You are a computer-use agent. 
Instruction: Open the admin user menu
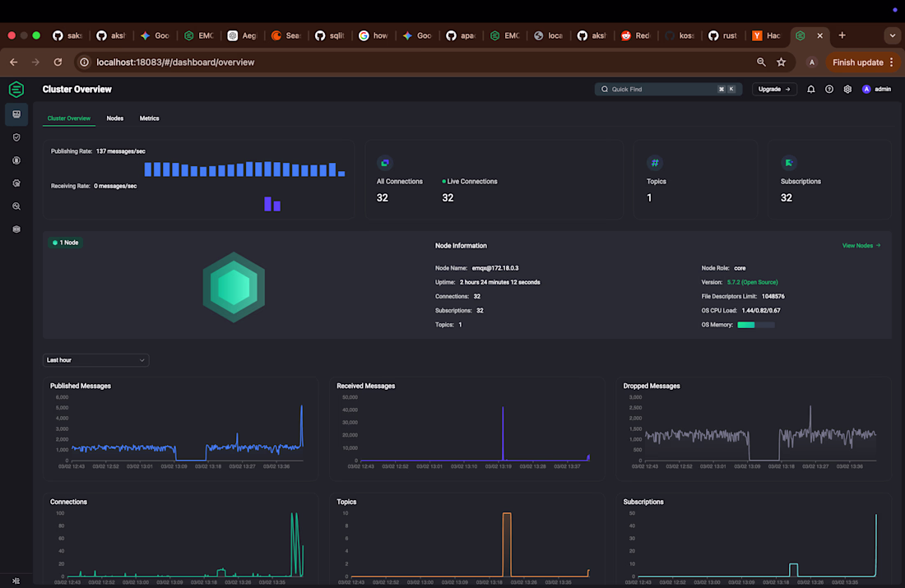pyautogui.click(x=877, y=89)
